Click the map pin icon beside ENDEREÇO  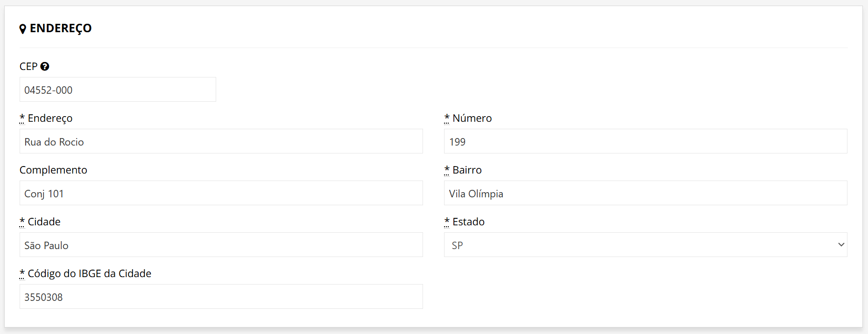(x=22, y=29)
